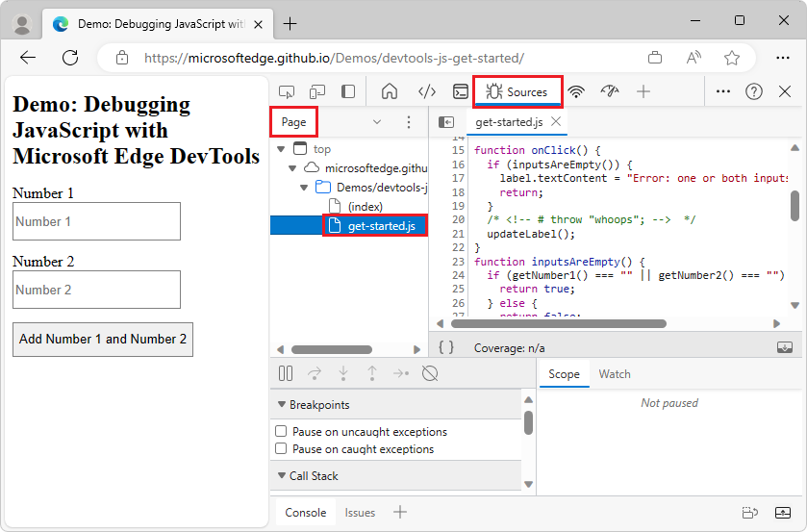The height and width of the screenshot is (532, 807).
Task: Open the Performance tool icon
Action: click(610, 92)
